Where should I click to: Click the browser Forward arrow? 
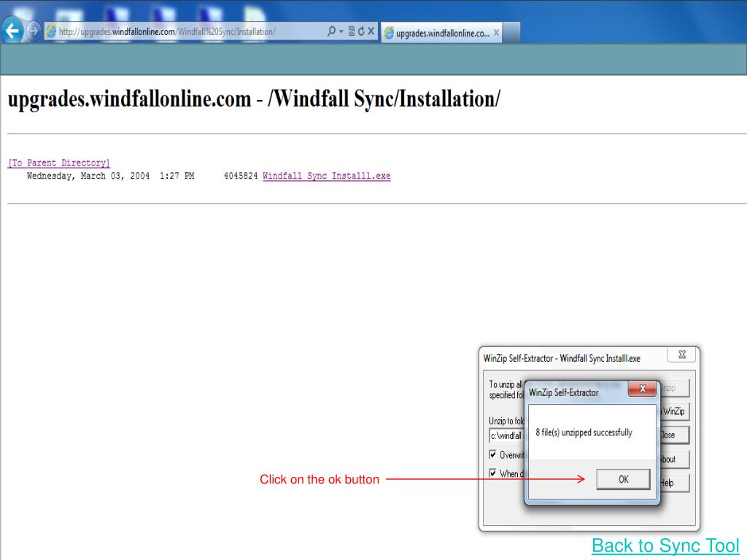point(34,31)
